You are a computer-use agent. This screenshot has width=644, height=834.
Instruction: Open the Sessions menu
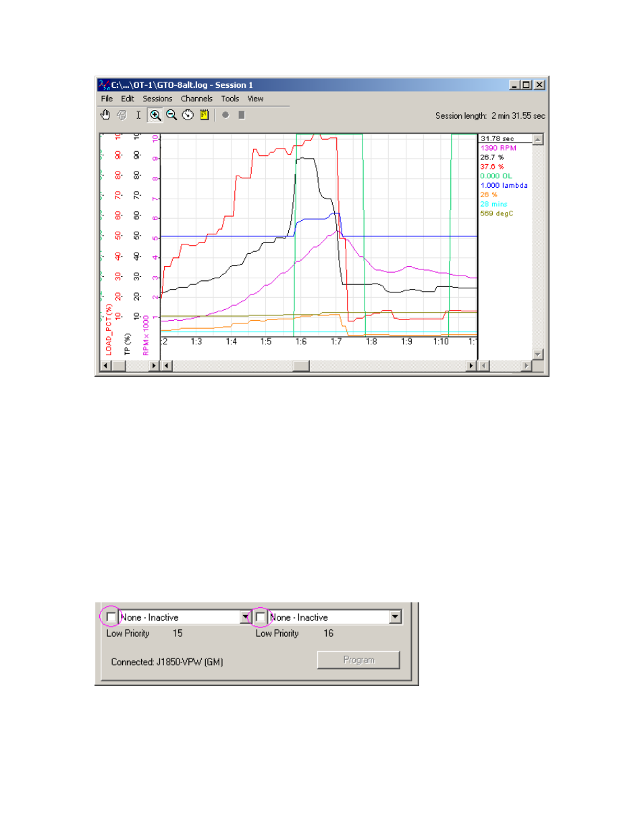(157, 99)
